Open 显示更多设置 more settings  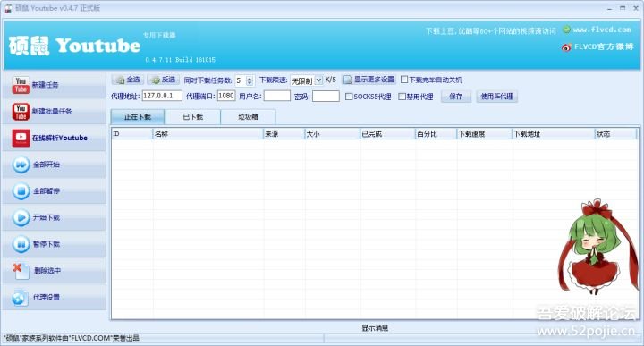(369, 80)
